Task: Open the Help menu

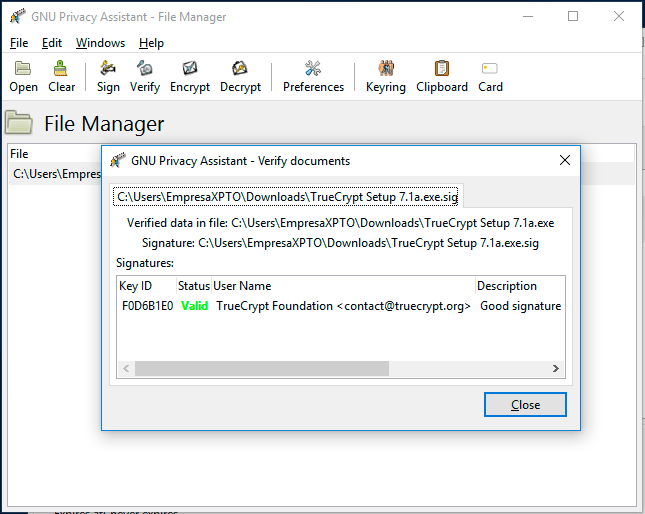Action: tap(151, 43)
